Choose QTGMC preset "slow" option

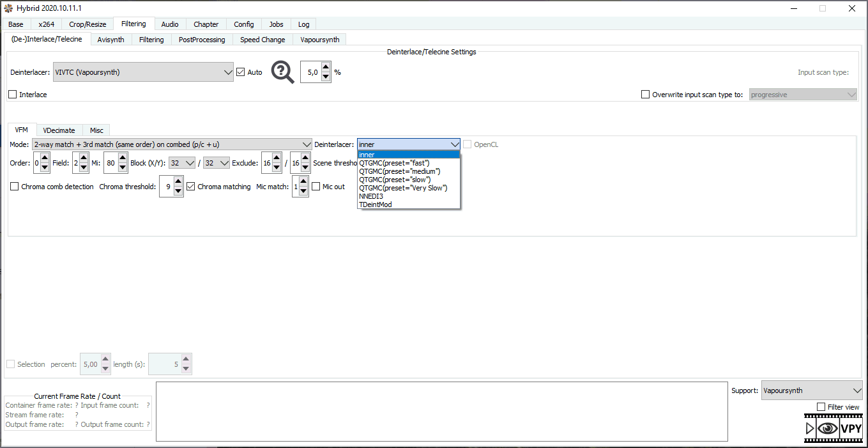point(395,180)
